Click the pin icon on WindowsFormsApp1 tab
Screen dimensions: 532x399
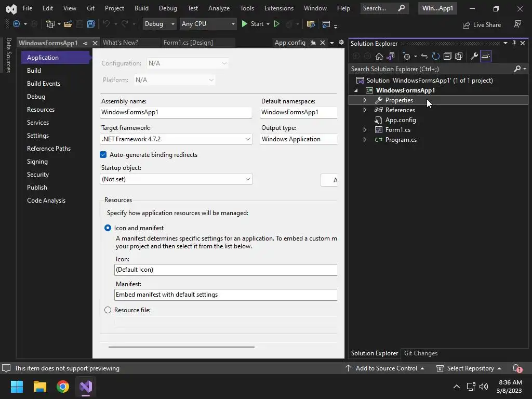pyautogui.click(x=86, y=43)
